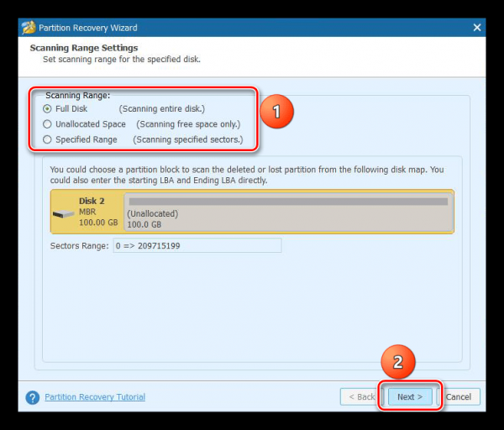Viewport: 504px width, 430px height.
Task: Click the 'Disk 2' label text
Action: click(x=92, y=202)
